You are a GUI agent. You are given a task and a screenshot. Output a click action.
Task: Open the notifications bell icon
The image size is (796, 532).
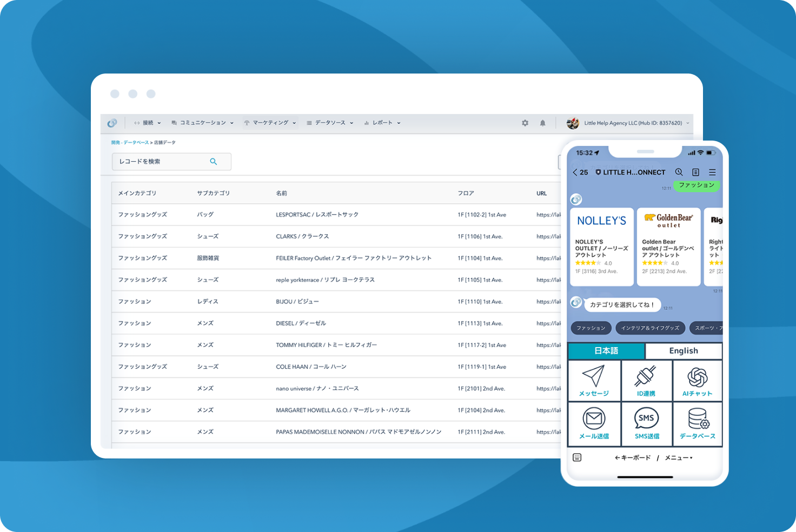(542, 123)
